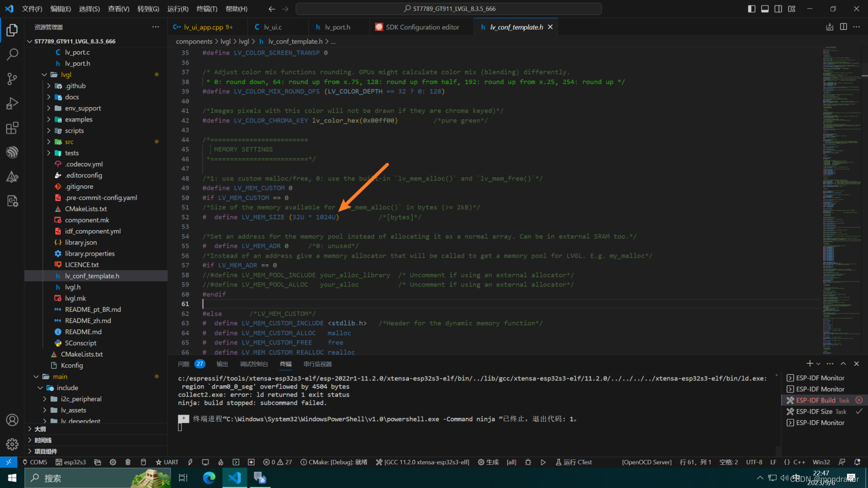
Task: Open the 文件(F) menu
Action: pos(31,9)
